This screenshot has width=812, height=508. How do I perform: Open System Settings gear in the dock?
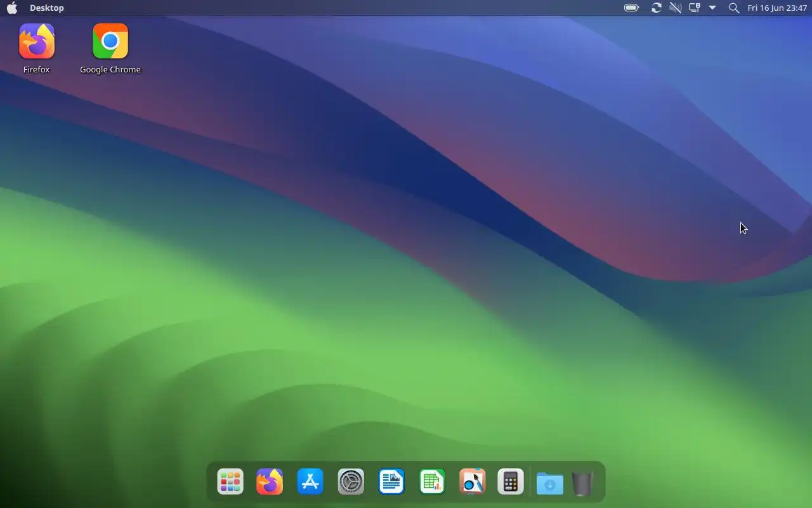click(x=351, y=482)
